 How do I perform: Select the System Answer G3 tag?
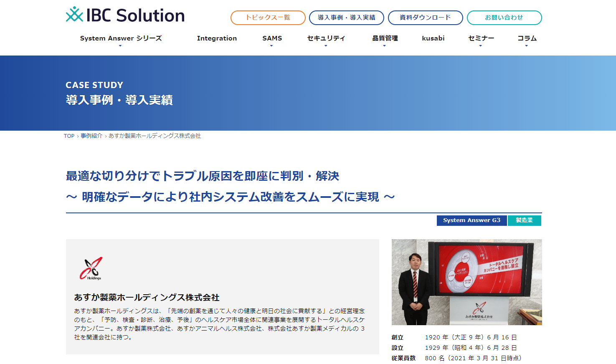(x=472, y=220)
